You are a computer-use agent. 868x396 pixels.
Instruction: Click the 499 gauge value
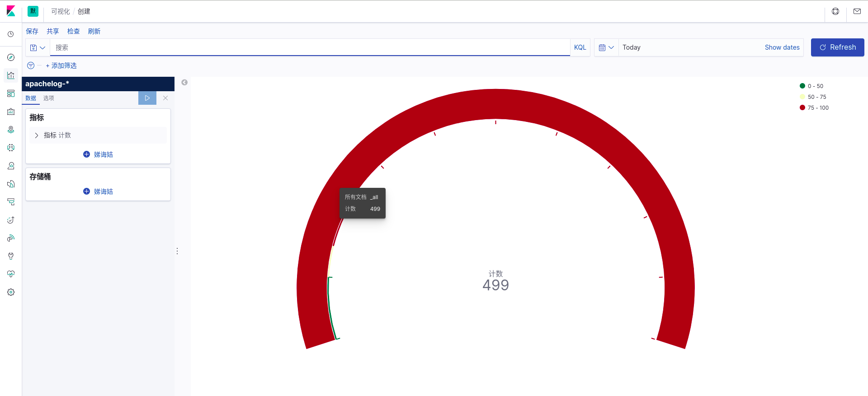tap(495, 285)
